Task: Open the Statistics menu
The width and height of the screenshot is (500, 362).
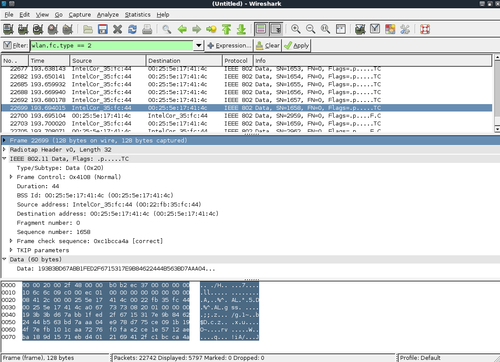Action: tap(138, 15)
